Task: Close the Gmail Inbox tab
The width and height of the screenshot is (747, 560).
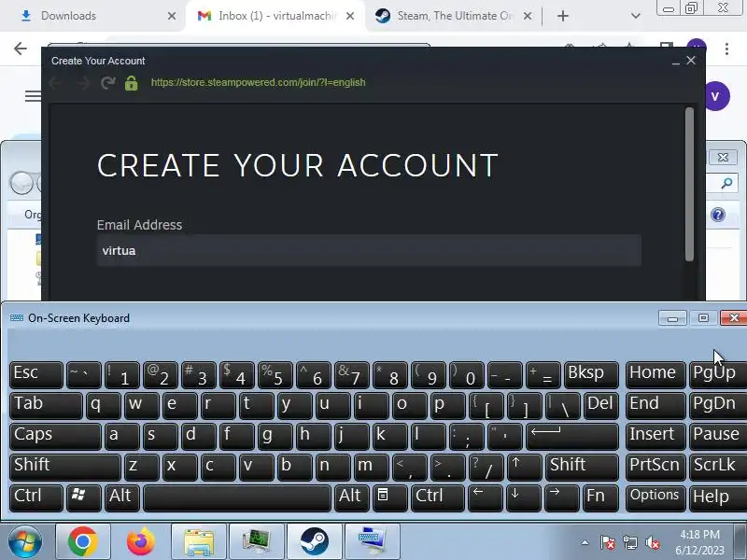Action: point(350,16)
